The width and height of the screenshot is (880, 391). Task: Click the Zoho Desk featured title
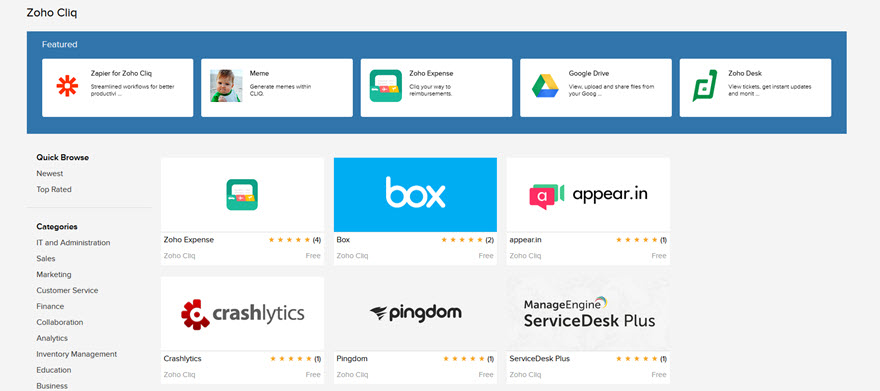(745, 73)
